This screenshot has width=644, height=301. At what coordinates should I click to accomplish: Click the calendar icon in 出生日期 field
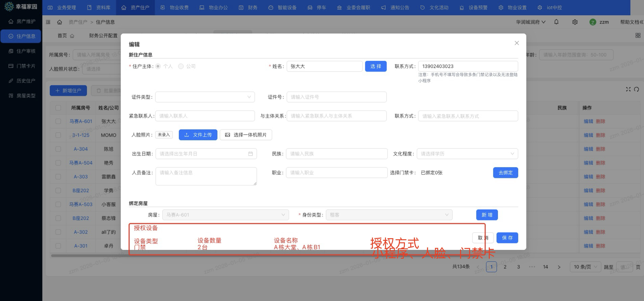tap(250, 154)
